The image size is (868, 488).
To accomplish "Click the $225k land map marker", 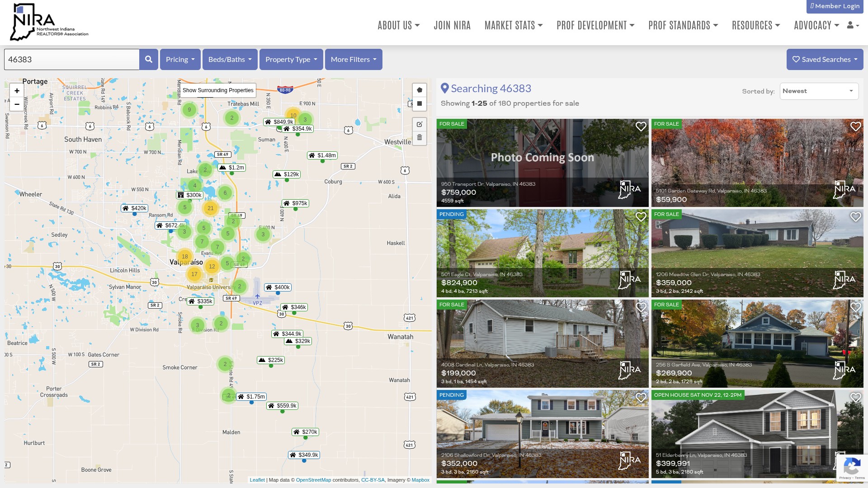I will pyautogui.click(x=271, y=360).
